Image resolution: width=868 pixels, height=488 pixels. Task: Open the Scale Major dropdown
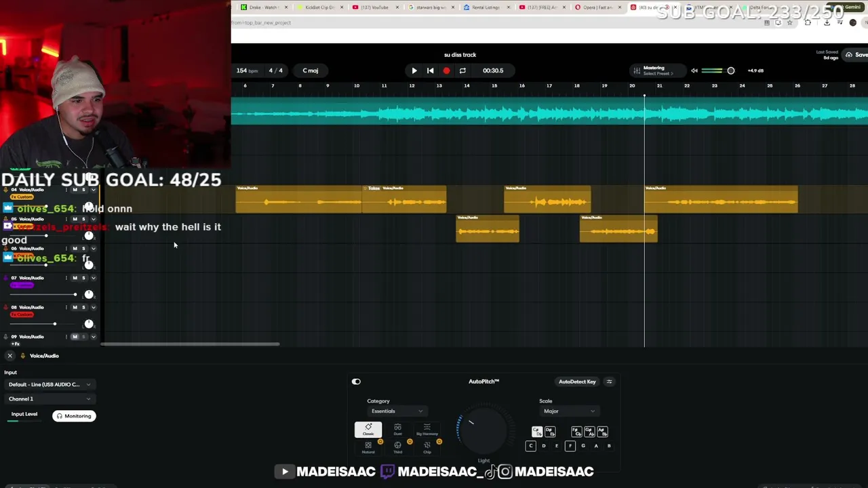(x=570, y=411)
